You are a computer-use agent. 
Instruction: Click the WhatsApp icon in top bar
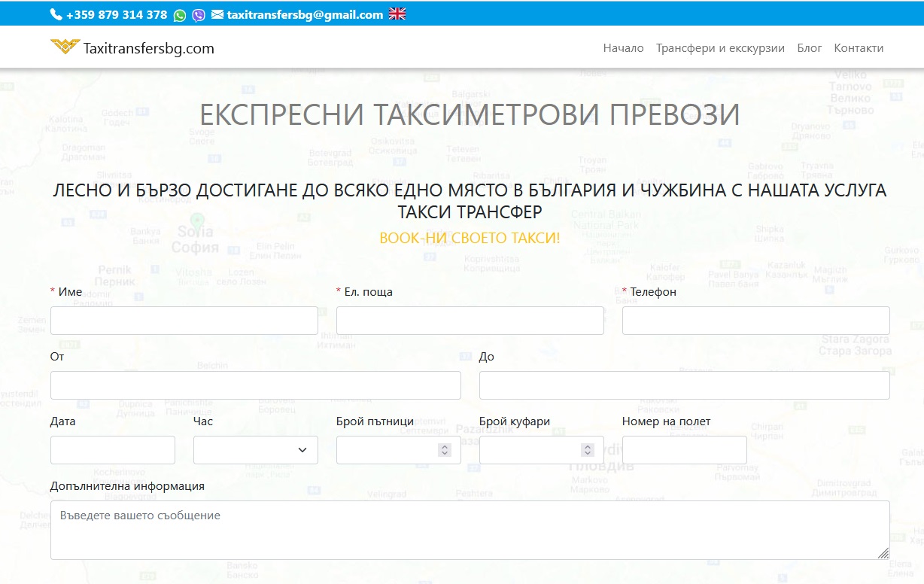[180, 15]
